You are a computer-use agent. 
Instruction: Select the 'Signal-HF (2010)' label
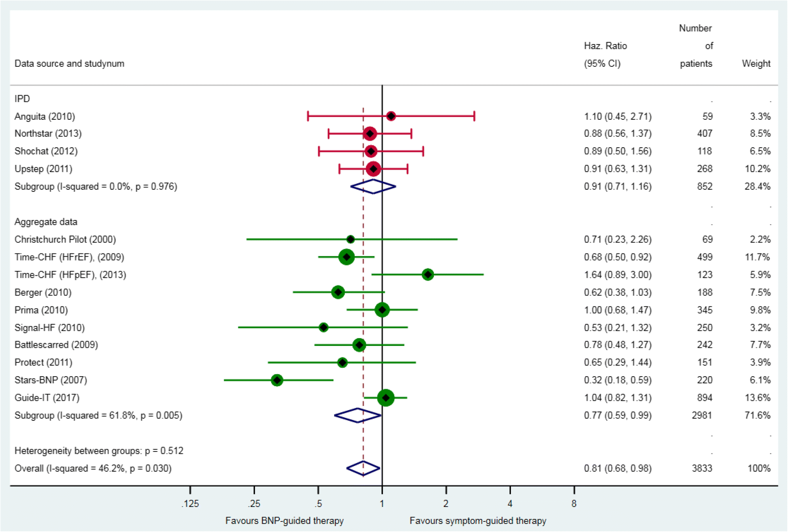pyautogui.click(x=49, y=328)
